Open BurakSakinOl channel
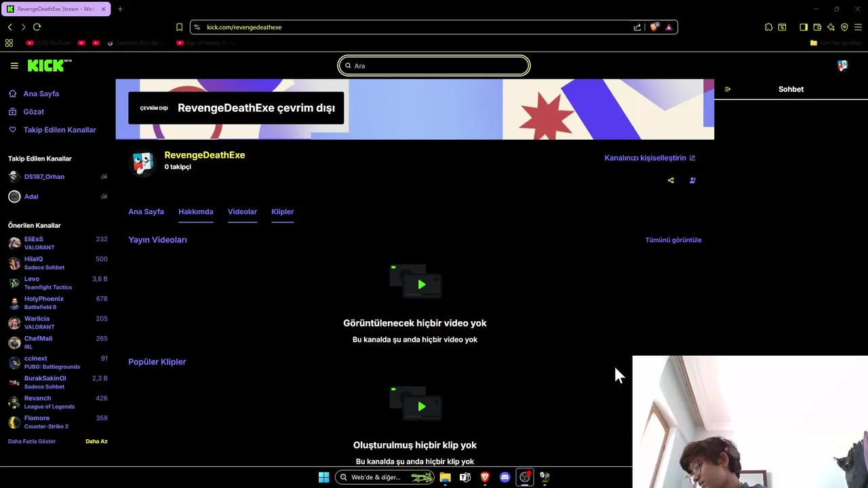The image size is (868, 488). tap(58, 382)
